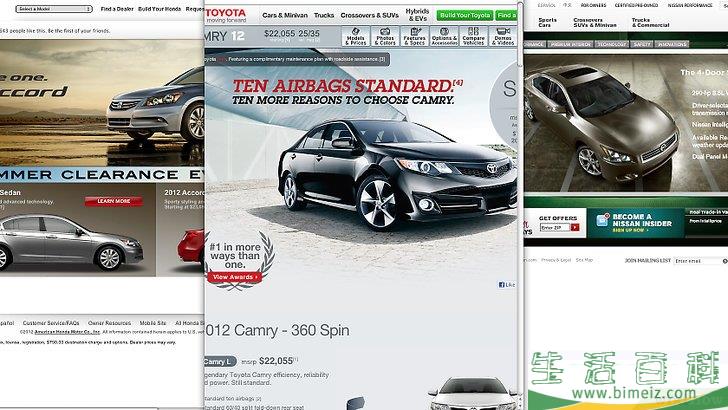Click Find a Dealer on Honda page
The height and width of the screenshot is (410, 728).
(x=117, y=9)
